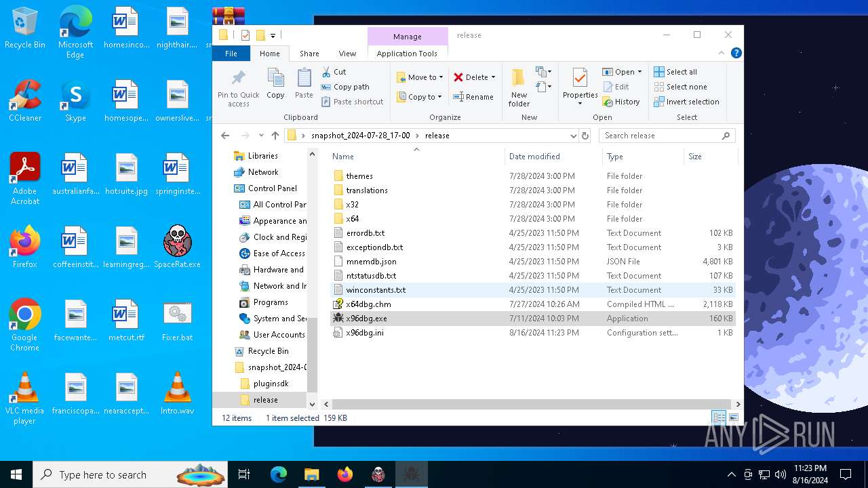Open Explorer help question mark icon
Image resolution: width=868 pixels, height=488 pixels.
point(736,53)
